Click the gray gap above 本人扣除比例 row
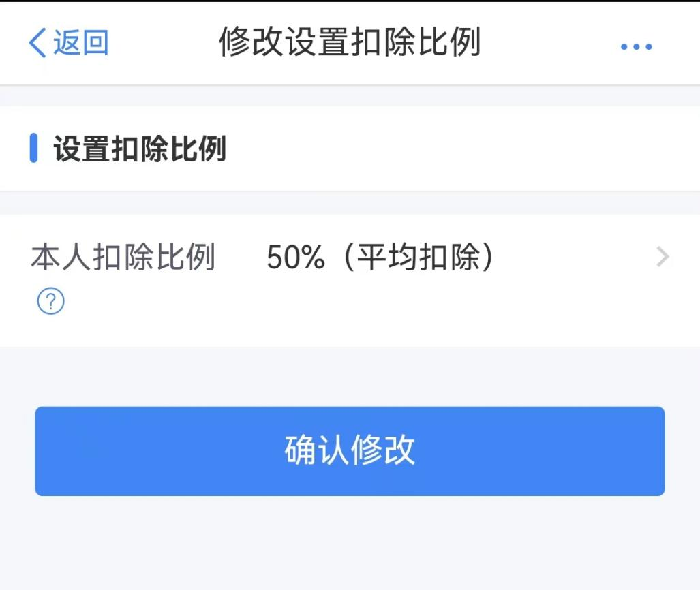This screenshot has height=590, width=700. coord(350,203)
